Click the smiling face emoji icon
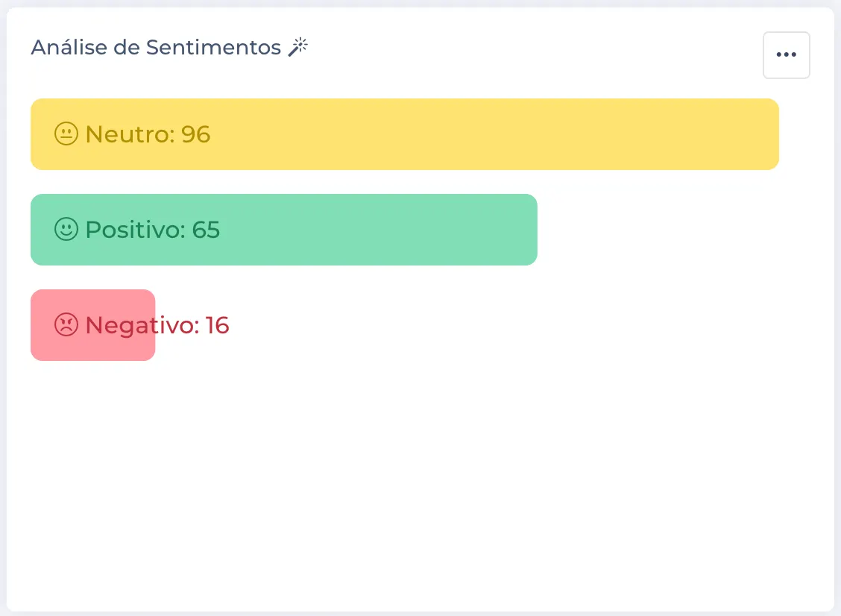841x616 pixels. click(x=66, y=230)
